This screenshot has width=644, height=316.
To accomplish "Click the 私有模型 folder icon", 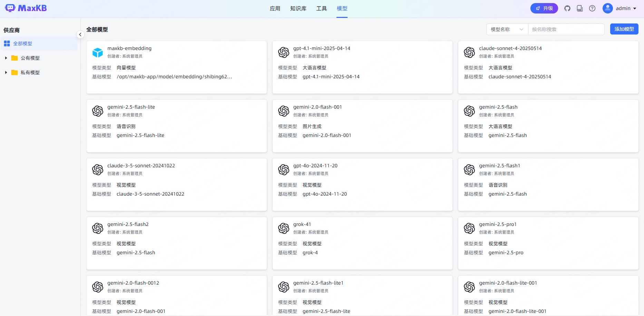I will tap(14, 72).
